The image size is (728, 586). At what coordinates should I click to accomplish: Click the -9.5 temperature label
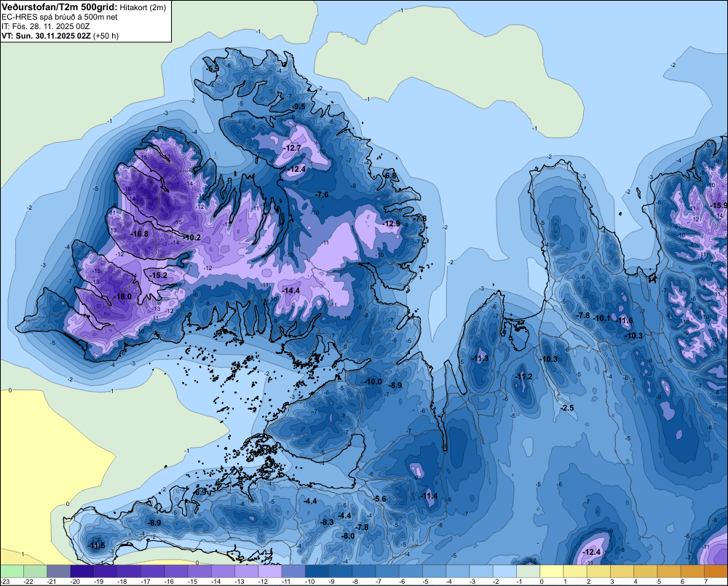click(299, 107)
